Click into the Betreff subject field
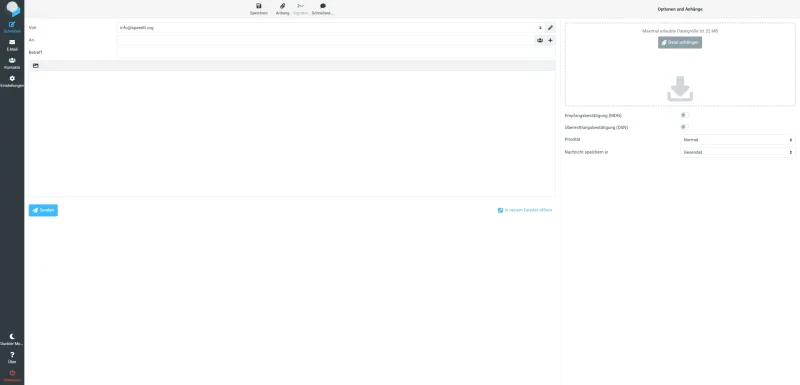This screenshot has height=385, width=800. tap(336, 53)
